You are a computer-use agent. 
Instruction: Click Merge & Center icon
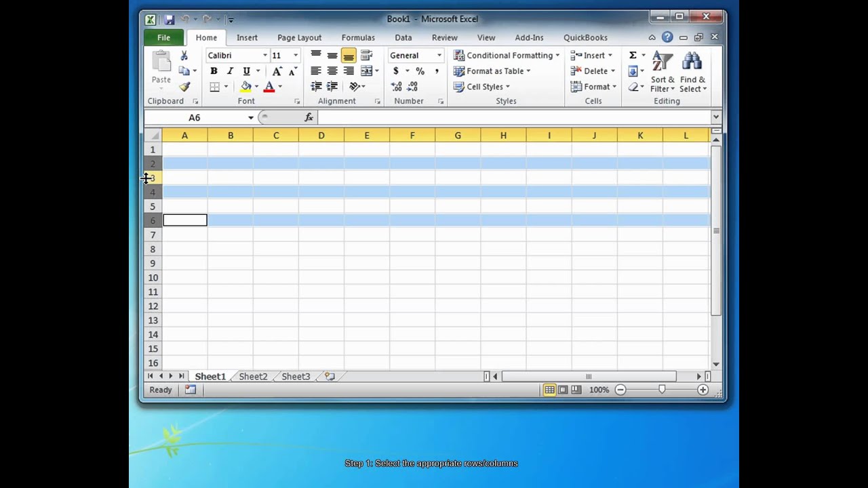[x=366, y=71]
